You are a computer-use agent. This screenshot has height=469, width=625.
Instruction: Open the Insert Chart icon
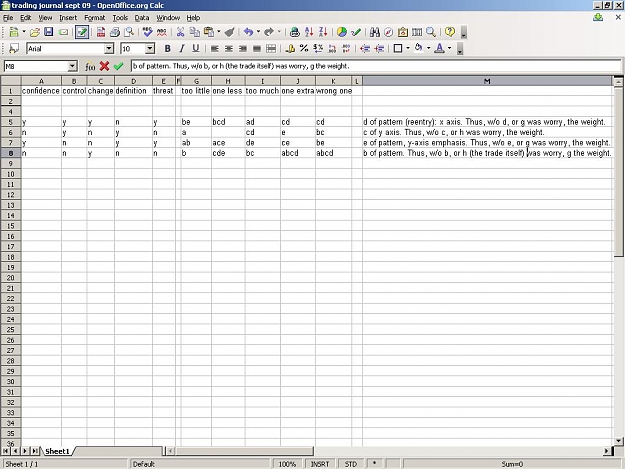[x=342, y=32]
